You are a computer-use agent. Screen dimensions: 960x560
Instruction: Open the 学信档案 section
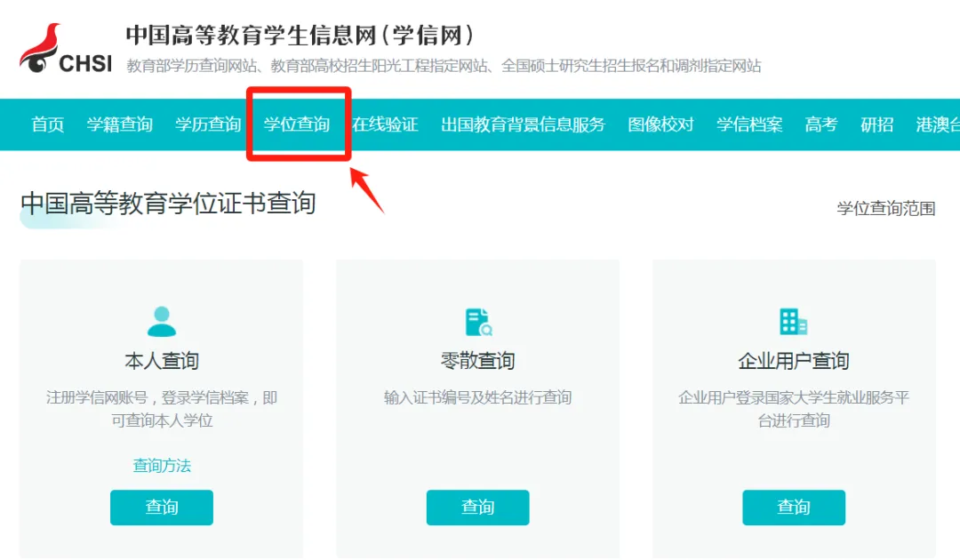749,124
